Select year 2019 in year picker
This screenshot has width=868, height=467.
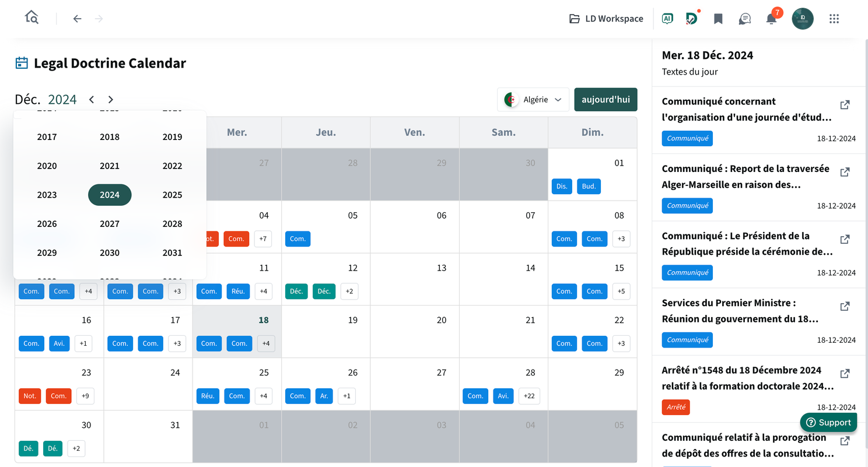coord(172,137)
